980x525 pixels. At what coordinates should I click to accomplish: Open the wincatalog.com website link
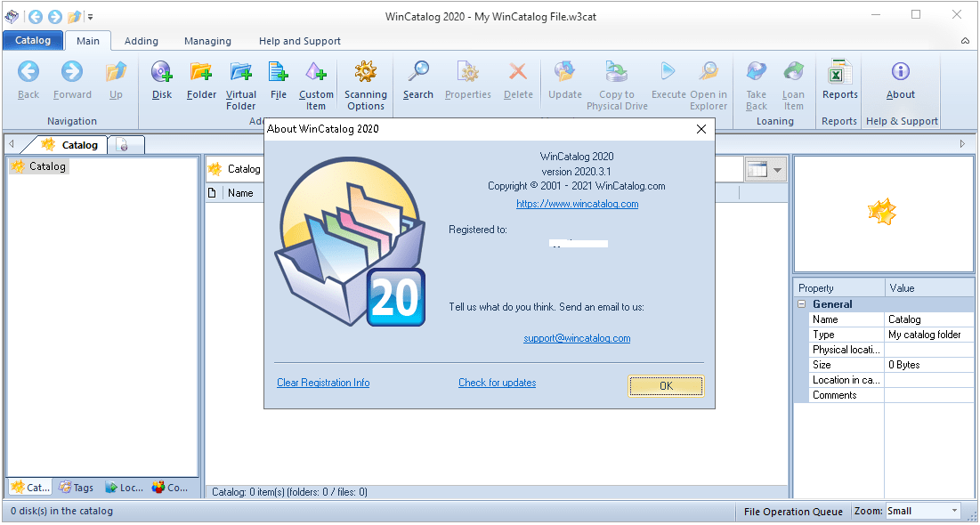(578, 204)
